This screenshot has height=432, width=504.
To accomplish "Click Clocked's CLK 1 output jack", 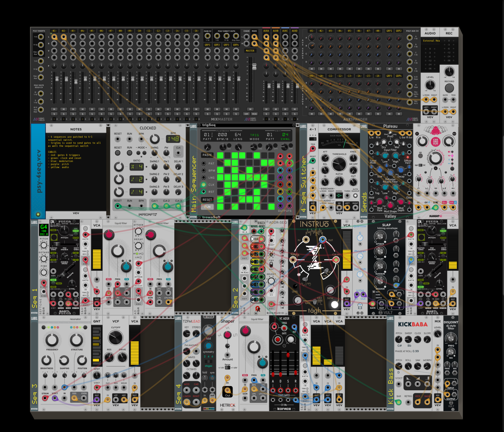I will click(x=154, y=206).
